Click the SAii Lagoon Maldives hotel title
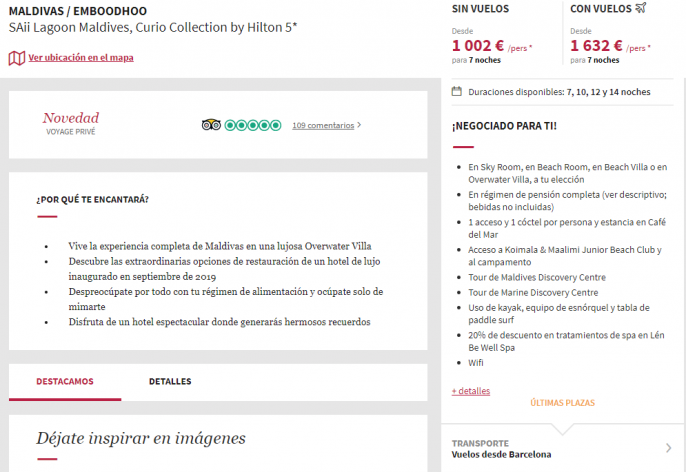686x472 pixels. tap(153, 27)
